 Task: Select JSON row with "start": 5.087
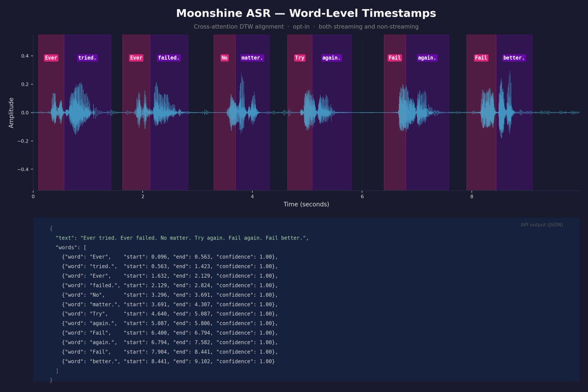pyautogui.click(x=170, y=323)
